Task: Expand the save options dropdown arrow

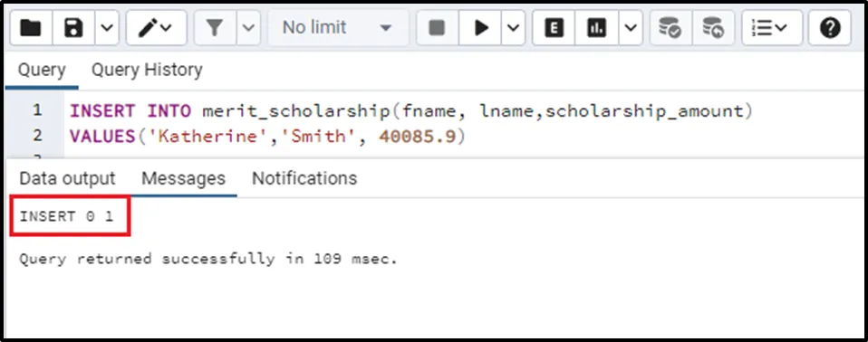Action: (108, 28)
